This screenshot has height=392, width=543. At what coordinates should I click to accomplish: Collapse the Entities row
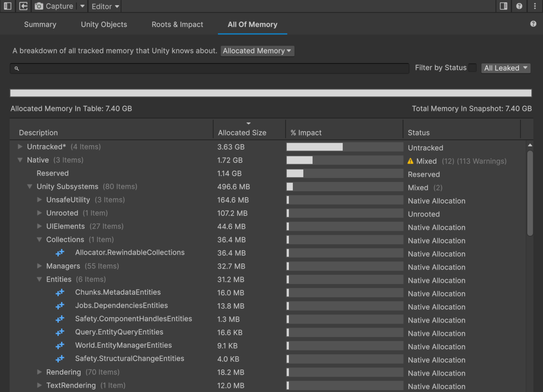pos(39,279)
